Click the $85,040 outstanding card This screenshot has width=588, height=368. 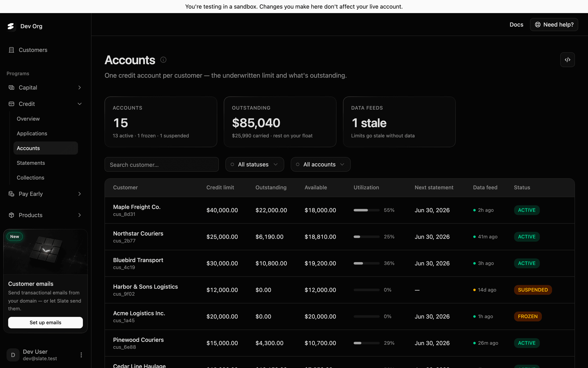280,122
